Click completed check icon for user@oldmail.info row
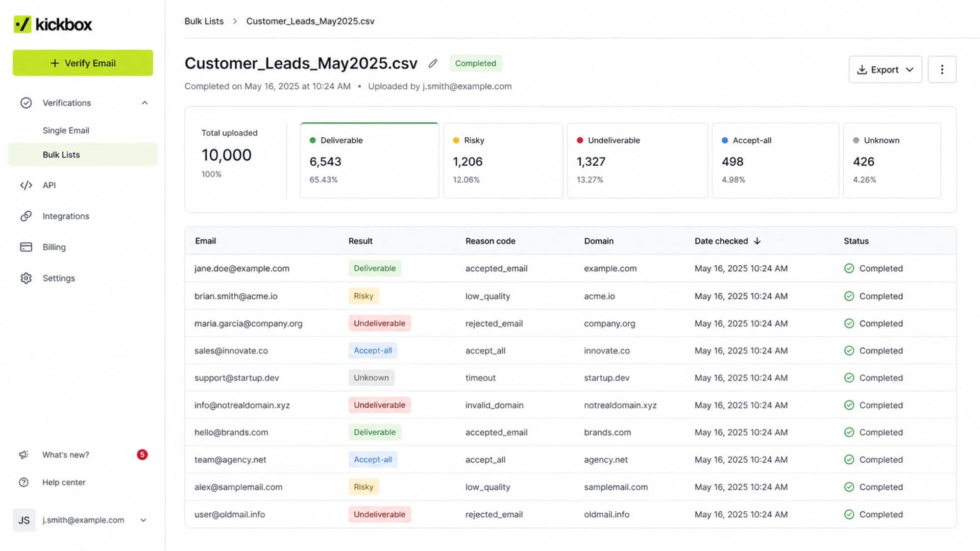 (x=849, y=514)
